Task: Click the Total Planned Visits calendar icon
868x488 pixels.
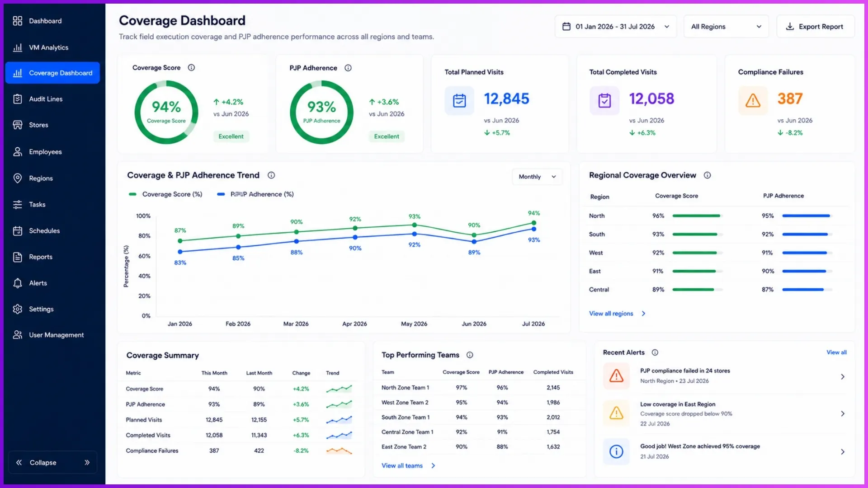Action: point(459,100)
